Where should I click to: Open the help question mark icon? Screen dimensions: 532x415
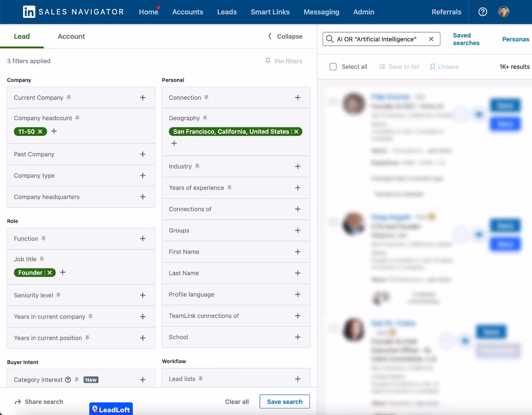coord(482,12)
